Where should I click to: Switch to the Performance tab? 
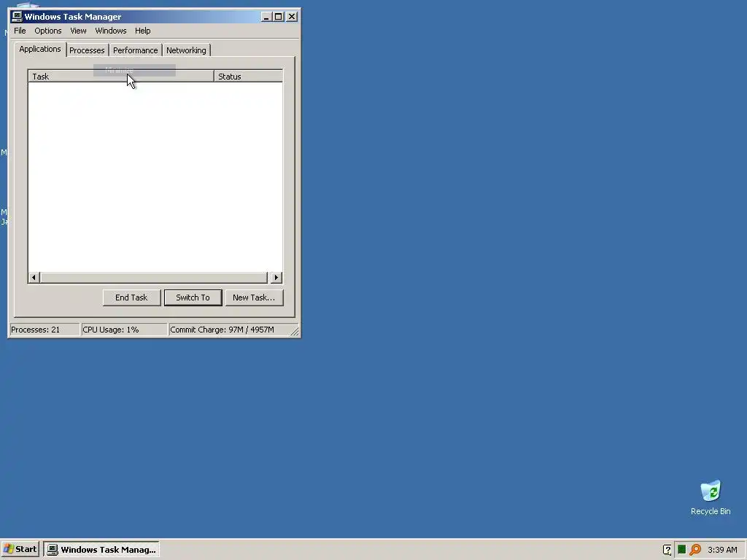click(x=135, y=50)
